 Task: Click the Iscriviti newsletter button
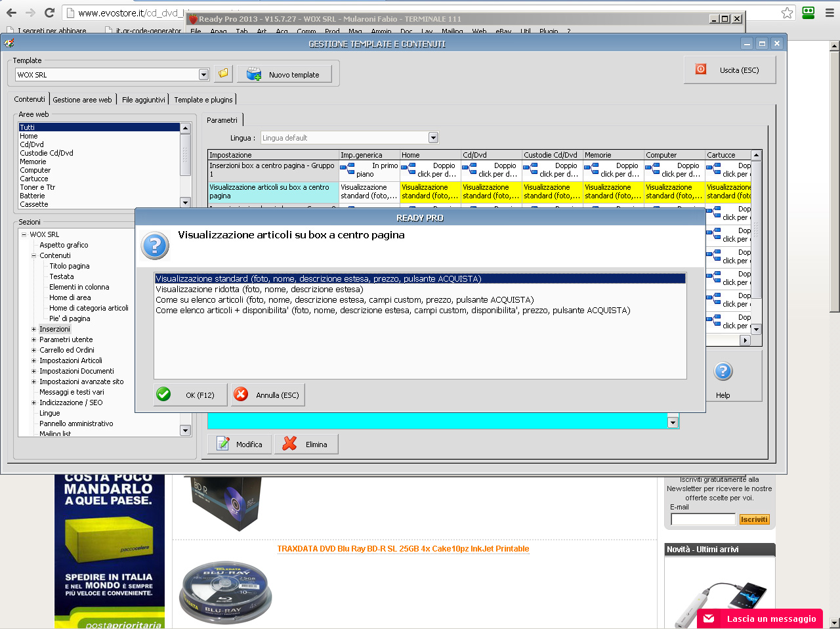754,519
